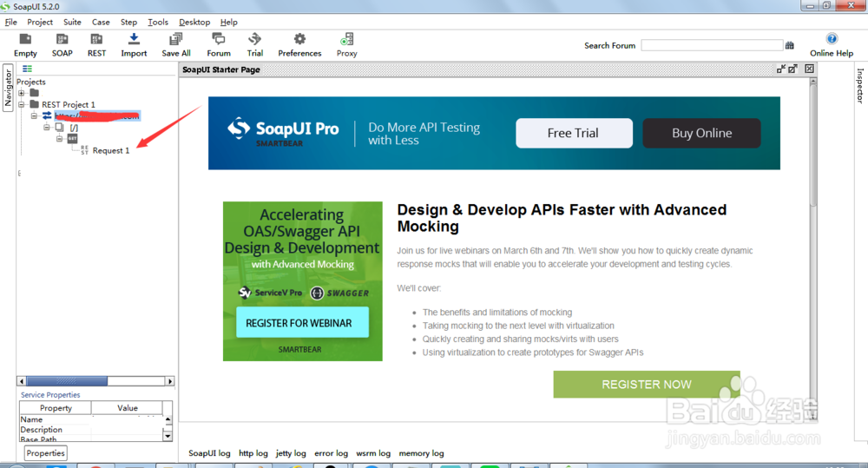Select the [/] resource row
The height and width of the screenshot is (468, 868).
(73, 128)
